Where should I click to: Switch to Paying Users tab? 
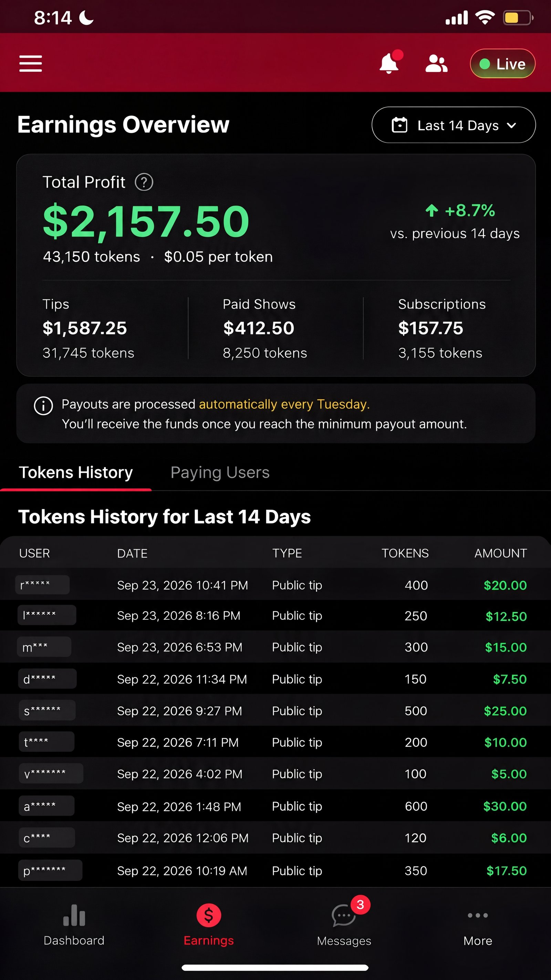tap(220, 472)
